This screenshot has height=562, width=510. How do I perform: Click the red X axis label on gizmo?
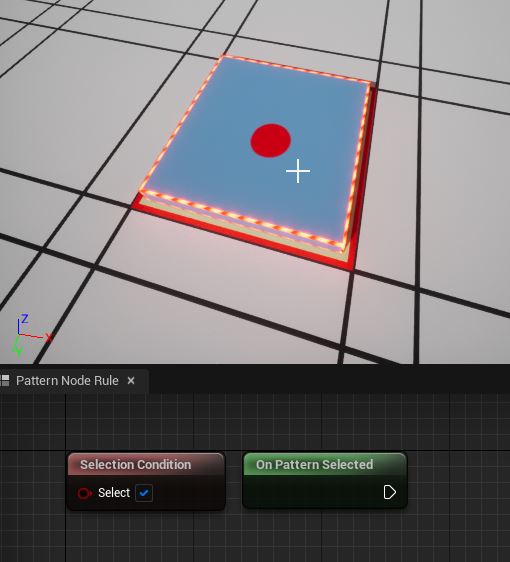point(49,338)
